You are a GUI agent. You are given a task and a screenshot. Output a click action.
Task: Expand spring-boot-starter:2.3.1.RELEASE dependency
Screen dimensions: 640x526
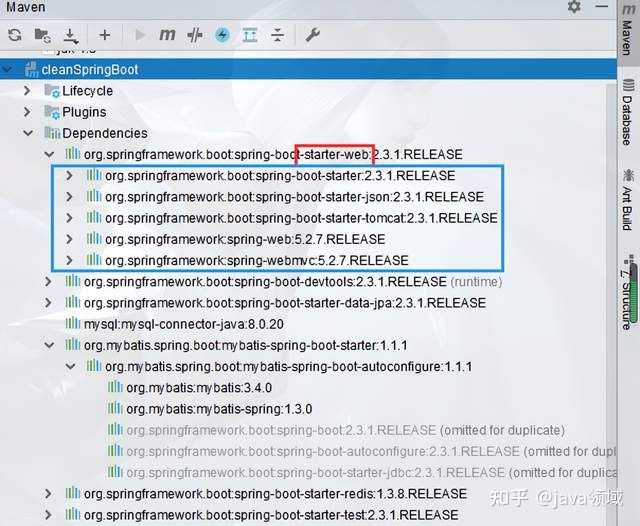pyautogui.click(x=69, y=175)
